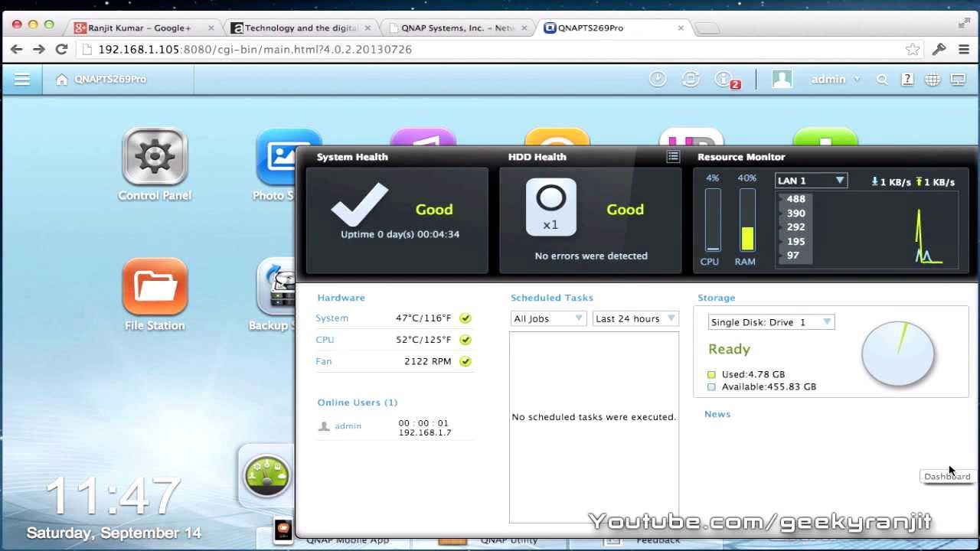Click the storage usage pie chart
Image resolution: width=980 pixels, height=551 pixels.
[x=898, y=354]
